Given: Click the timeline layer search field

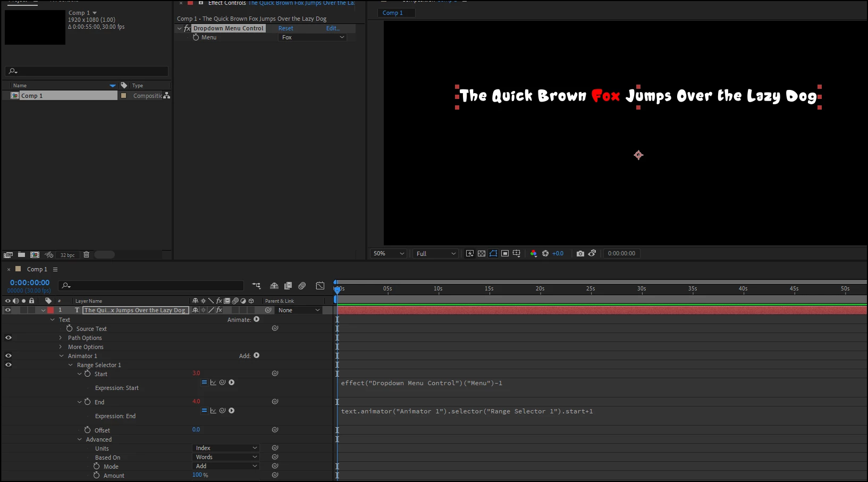Looking at the screenshot, I should tap(151, 286).
